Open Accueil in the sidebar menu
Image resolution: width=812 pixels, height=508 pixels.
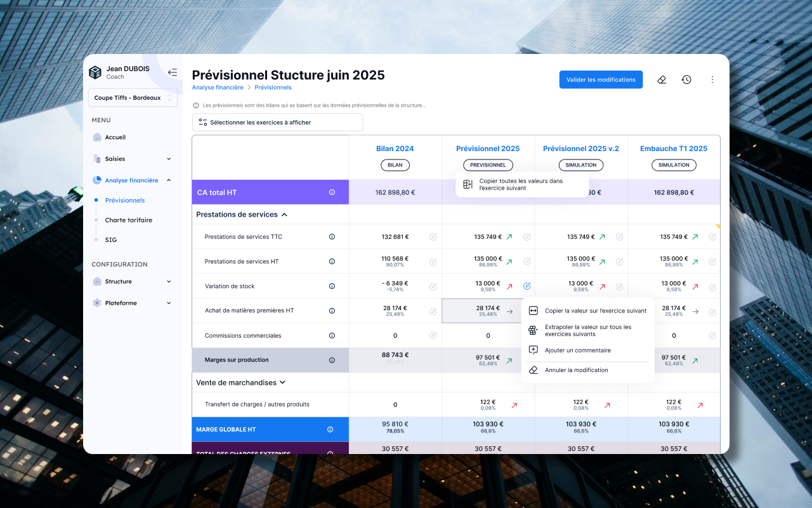115,137
